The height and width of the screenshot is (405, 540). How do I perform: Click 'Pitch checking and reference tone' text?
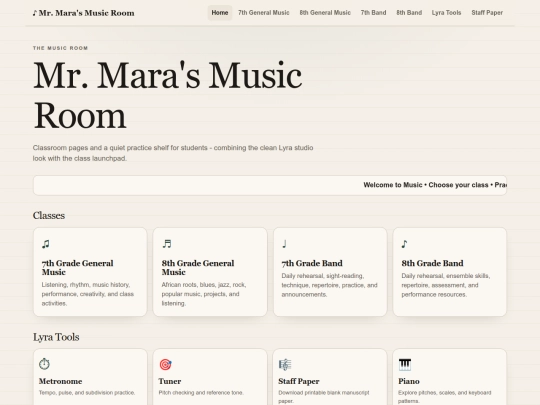tap(201, 393)
